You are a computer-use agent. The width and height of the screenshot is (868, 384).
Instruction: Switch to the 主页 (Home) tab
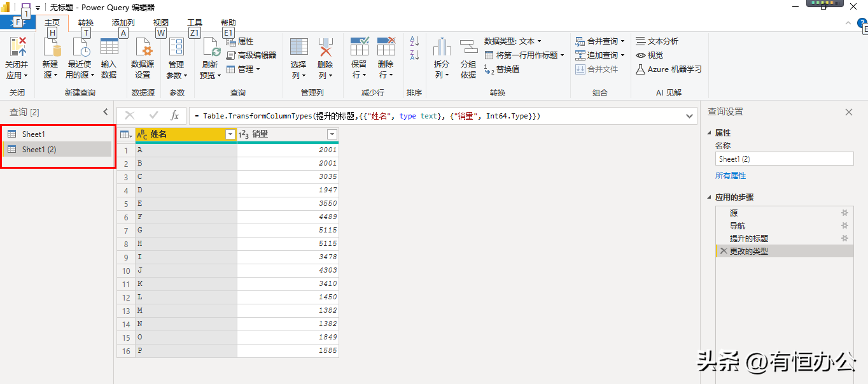(x=52, y=23)
